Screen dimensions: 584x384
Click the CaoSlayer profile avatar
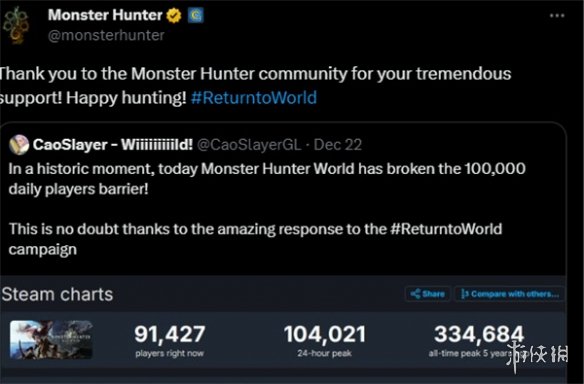point(19,145)
